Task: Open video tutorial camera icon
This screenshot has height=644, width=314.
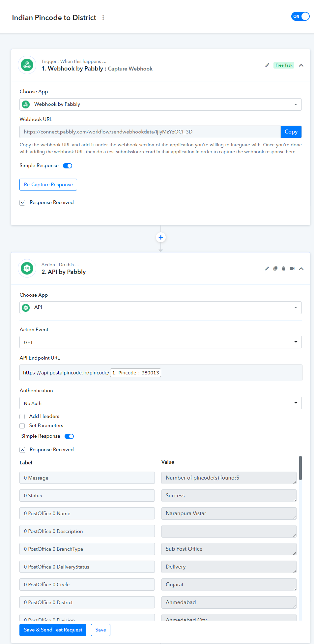Action: coord(292,269)
